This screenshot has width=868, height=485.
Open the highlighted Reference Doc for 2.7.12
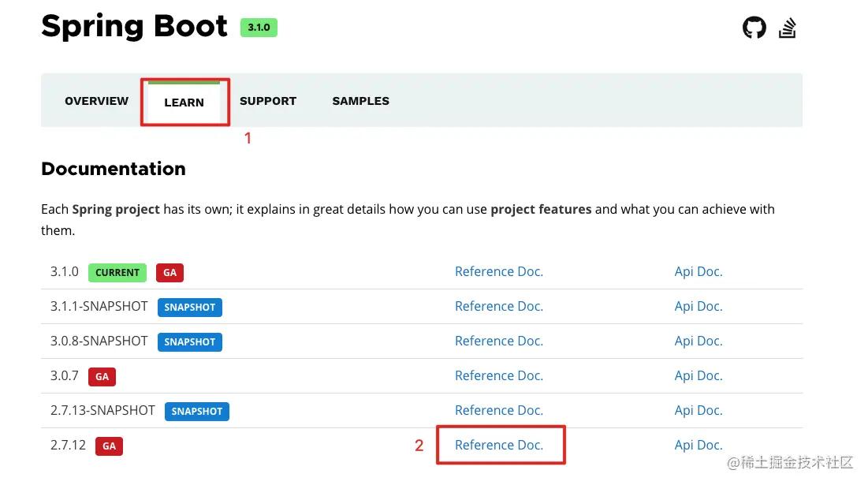[499, 444]
